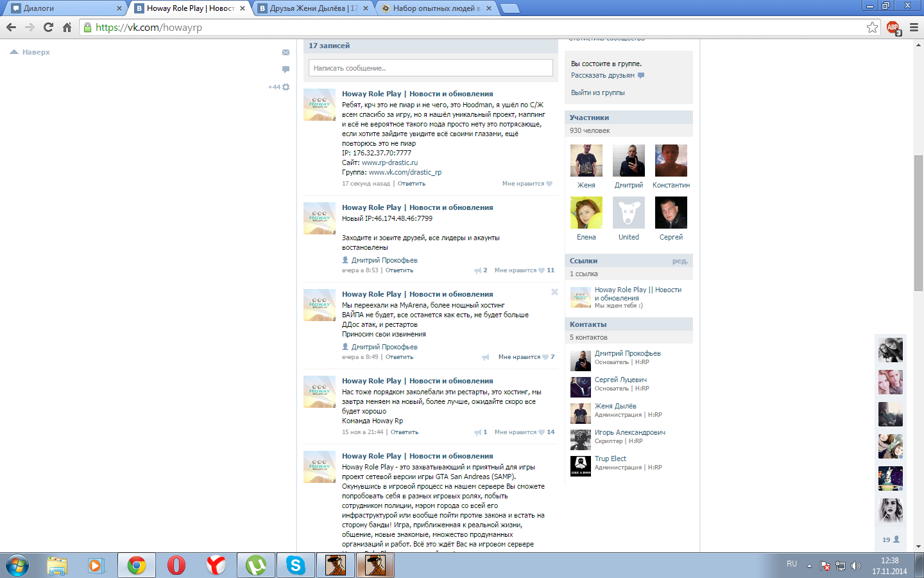Open the Adblock Plus extension icon
This screenshot has width=924, height=578.
(x=893, y=27)
